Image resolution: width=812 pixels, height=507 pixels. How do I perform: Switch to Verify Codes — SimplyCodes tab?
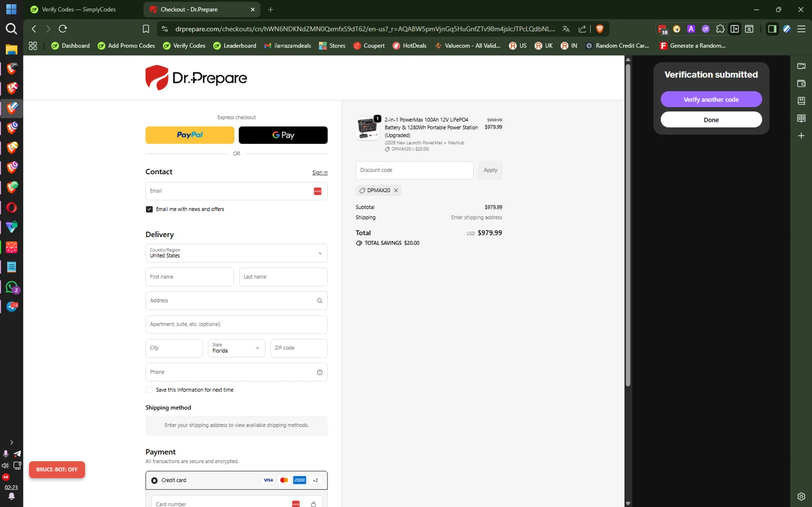78,9
